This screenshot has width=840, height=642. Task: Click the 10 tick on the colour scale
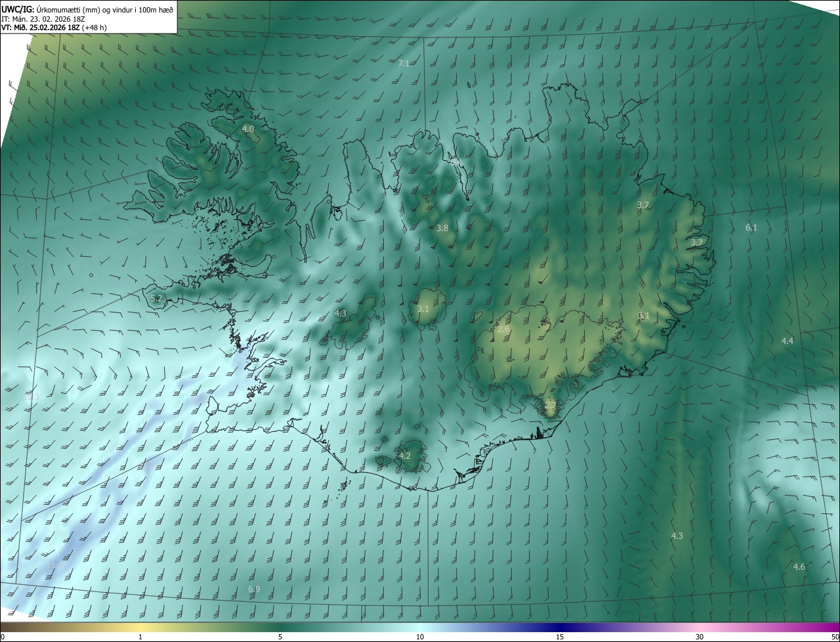pos(420,637)
